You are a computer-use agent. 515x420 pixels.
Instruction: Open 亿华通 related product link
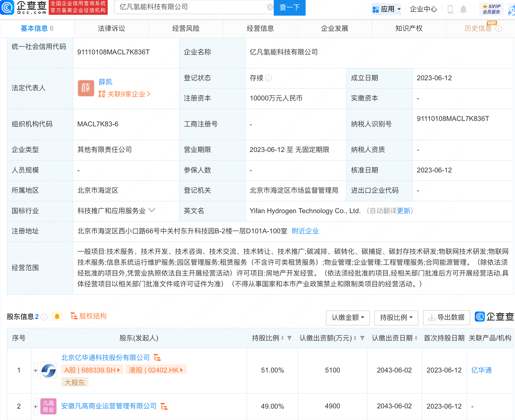pyautogui.click(x=481, y=370)
